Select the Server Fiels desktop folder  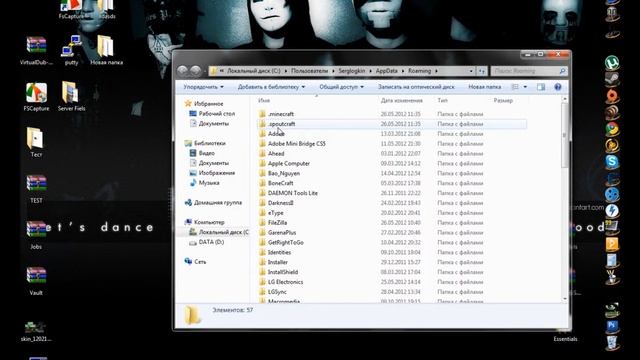pos(71,96)
